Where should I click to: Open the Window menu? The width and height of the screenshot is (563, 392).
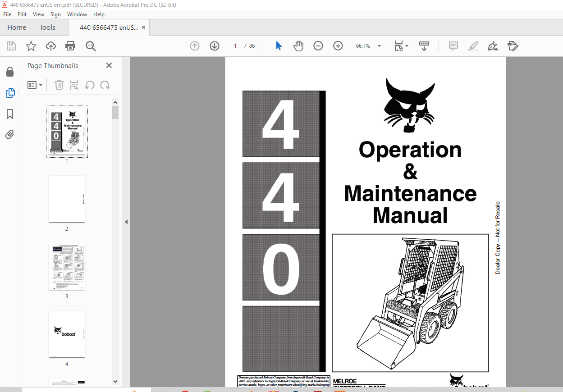(x=77, y=14)
